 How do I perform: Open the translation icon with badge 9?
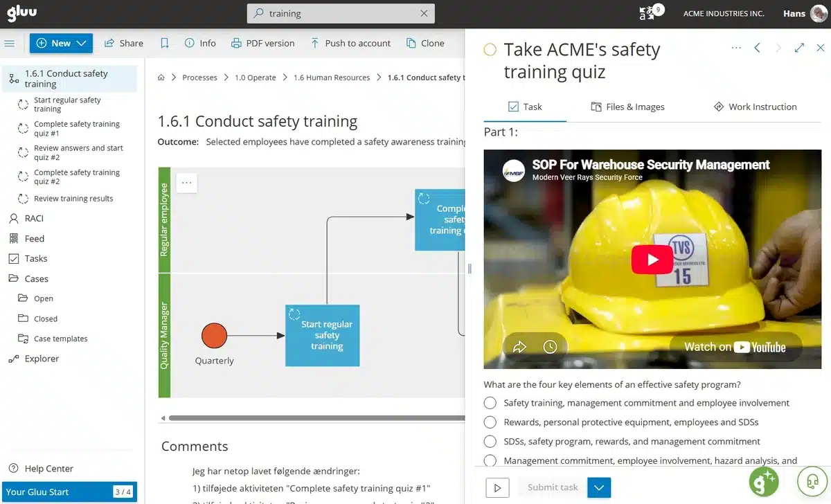650,12
